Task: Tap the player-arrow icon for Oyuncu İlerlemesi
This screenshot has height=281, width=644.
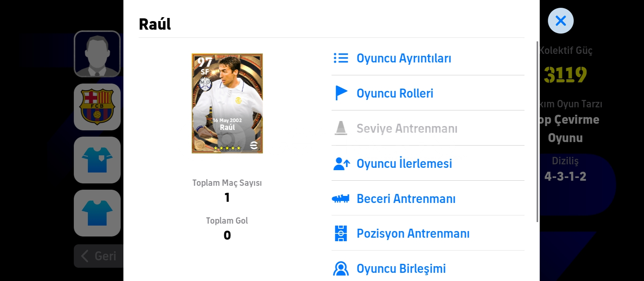Action: tap(342, 164)
